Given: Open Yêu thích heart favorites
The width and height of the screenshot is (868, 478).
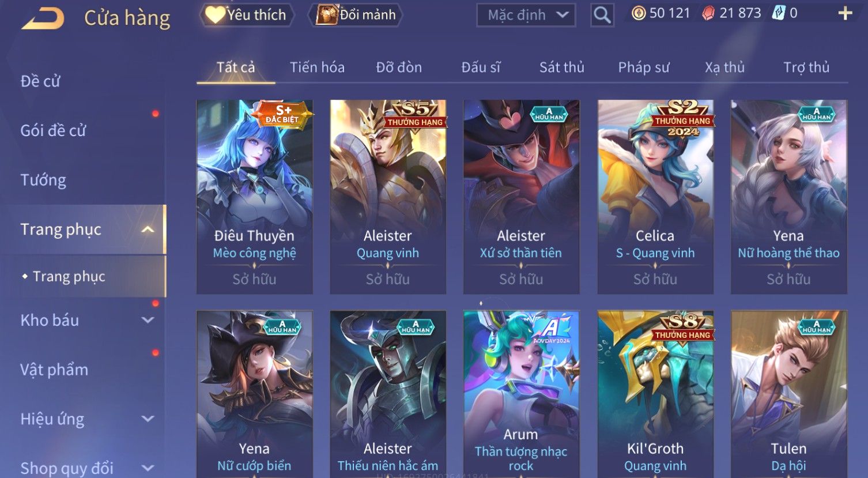Looking at the screenshot, I should tap(247, 15).
